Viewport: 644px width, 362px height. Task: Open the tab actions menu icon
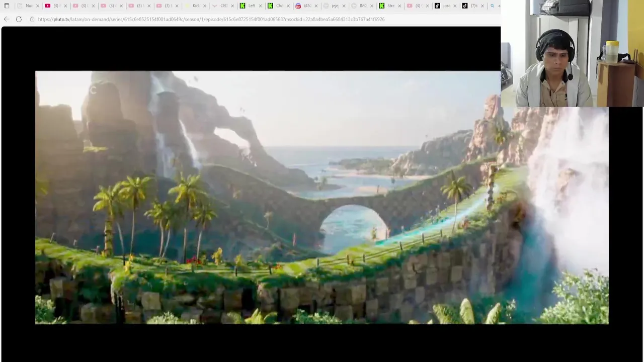pyautogui.click(x=7, y=6)
